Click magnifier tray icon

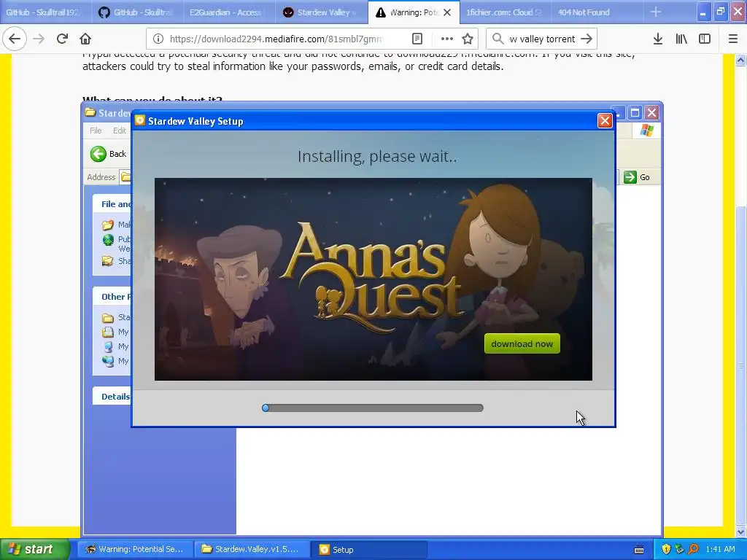(x=693, y=550)
